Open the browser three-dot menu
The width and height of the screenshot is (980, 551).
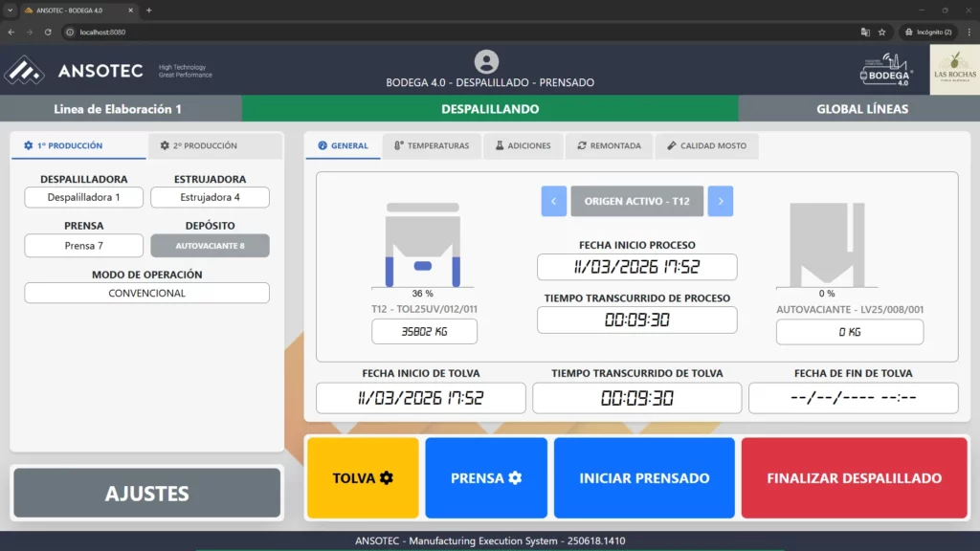click(x=969, y=32)
